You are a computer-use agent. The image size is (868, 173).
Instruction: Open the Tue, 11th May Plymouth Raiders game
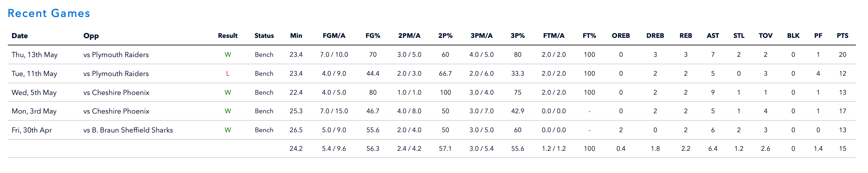(x=432, y=73)
